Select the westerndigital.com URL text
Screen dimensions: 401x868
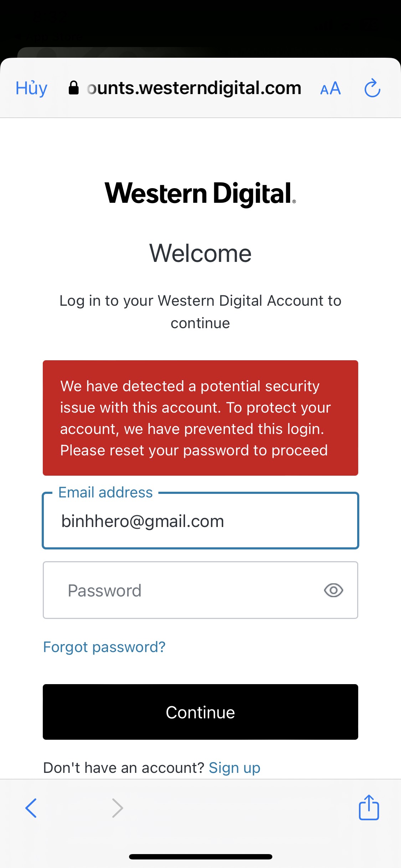click(x=194, y=88)
